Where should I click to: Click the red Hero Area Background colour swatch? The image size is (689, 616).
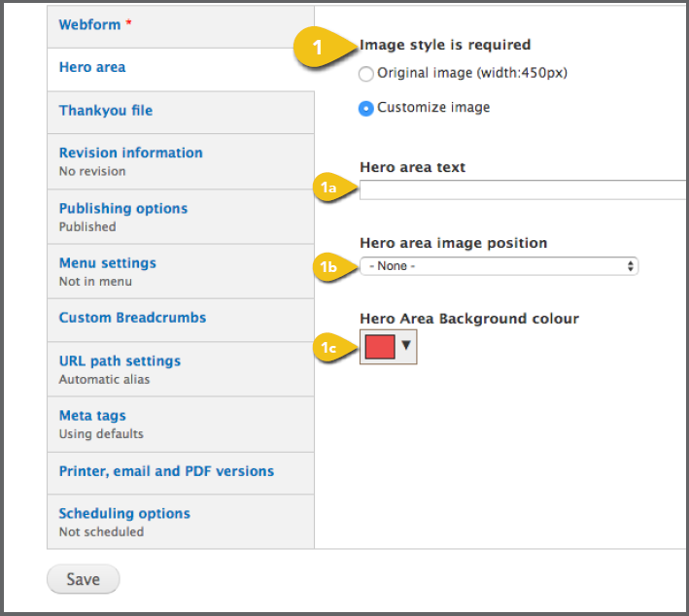pyautogui.click(x=380, y=347)
